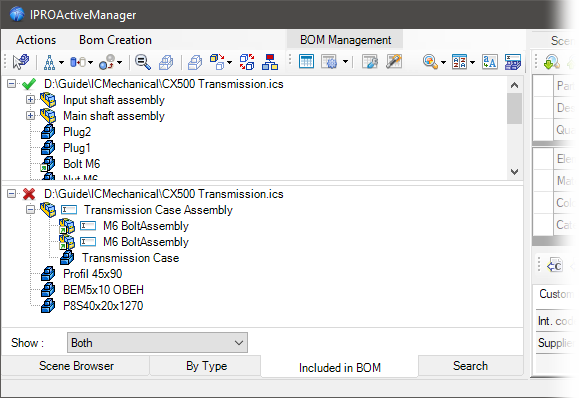Click the select-part cursor tool icon
Image resolution: width=584 pixels, height=398 pixels.
click(x=21, y=62)
